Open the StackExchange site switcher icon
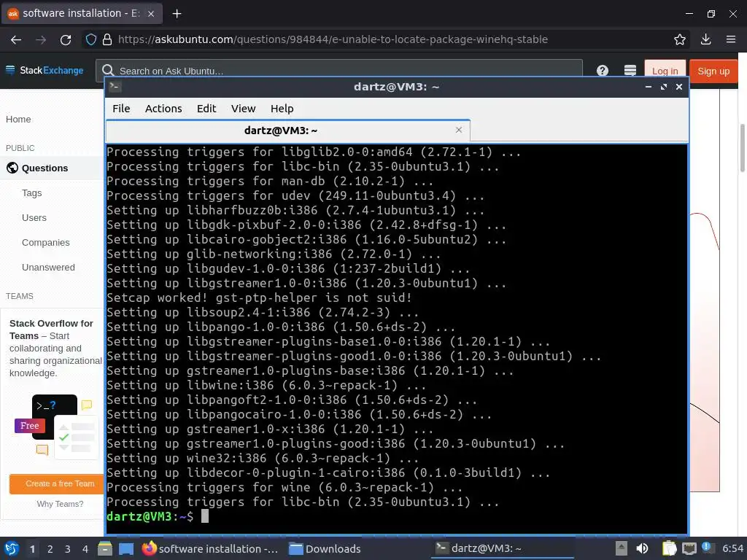Image resolution: width=747 pixels, height=560 pixels. (x=630, y=71)
